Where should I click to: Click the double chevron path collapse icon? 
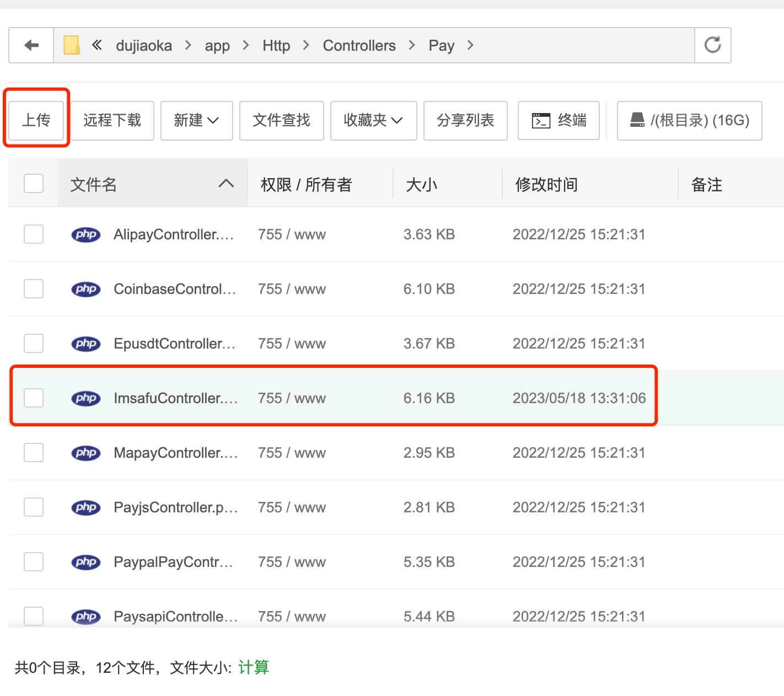[x=97, y=45]
